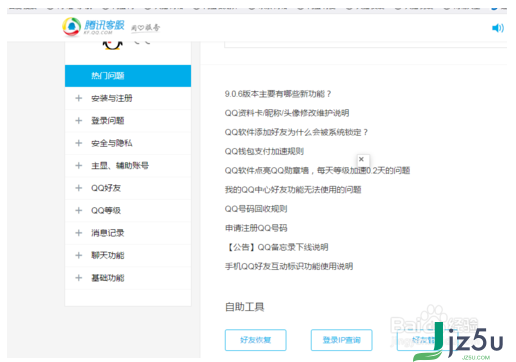Open QQ号码回收规则 link
This screenshot has height=362, width=516.
pyautogui.click(x=256, y=209)
